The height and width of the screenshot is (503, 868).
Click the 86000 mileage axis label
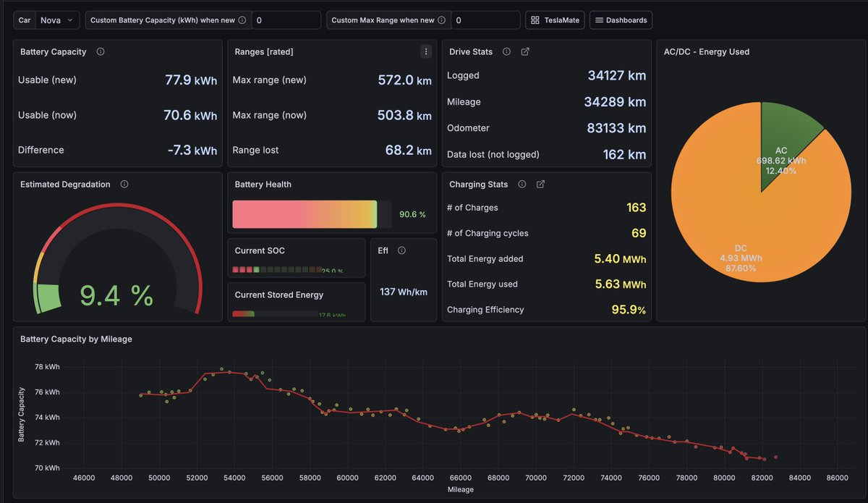(838, 478)
